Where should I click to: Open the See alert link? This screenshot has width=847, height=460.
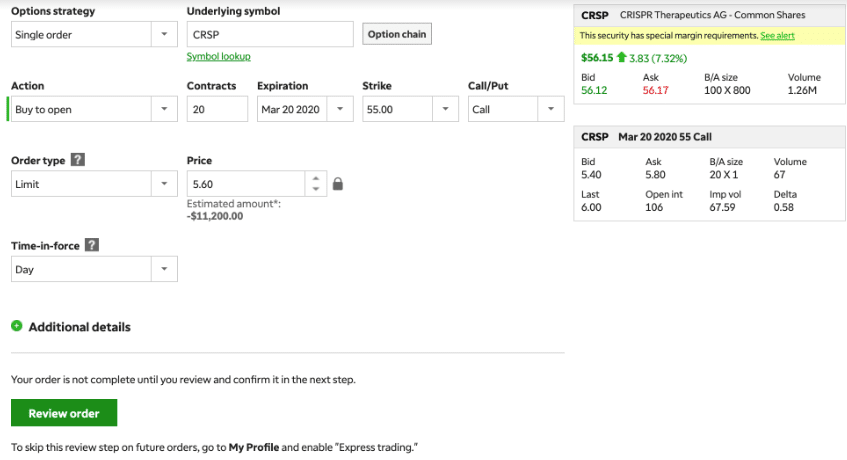tap(777, 36)
